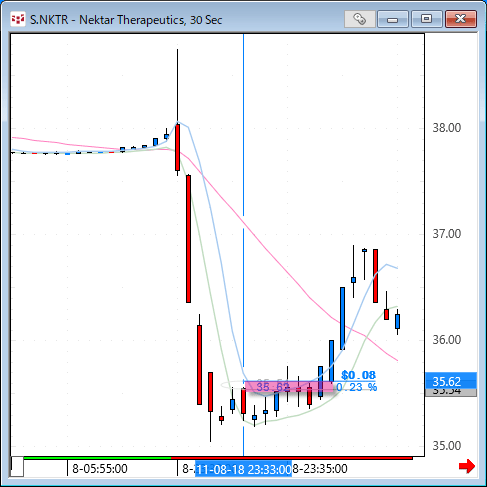
Task: Click the pink 35.62 price box on chart
Action: [x=289, y=387]
